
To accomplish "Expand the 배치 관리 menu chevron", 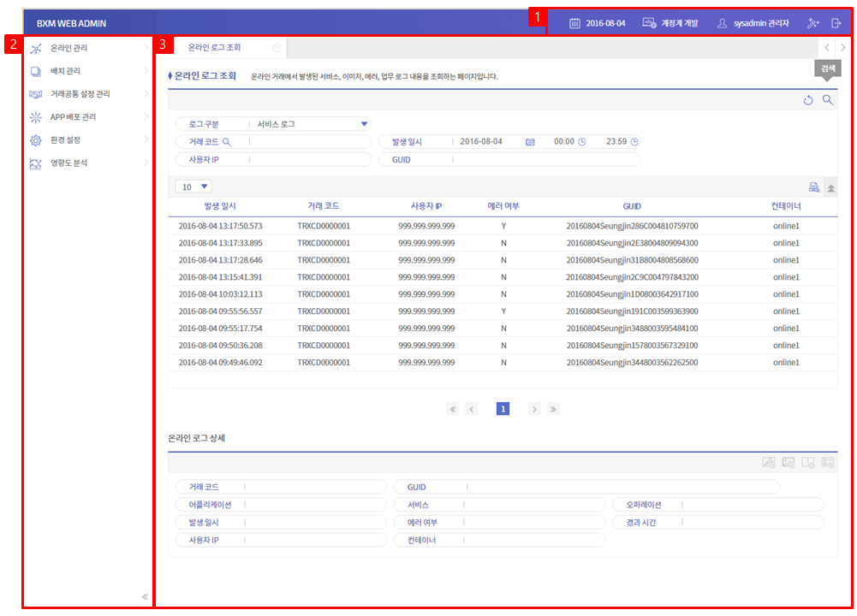I will tap(146, 71).
